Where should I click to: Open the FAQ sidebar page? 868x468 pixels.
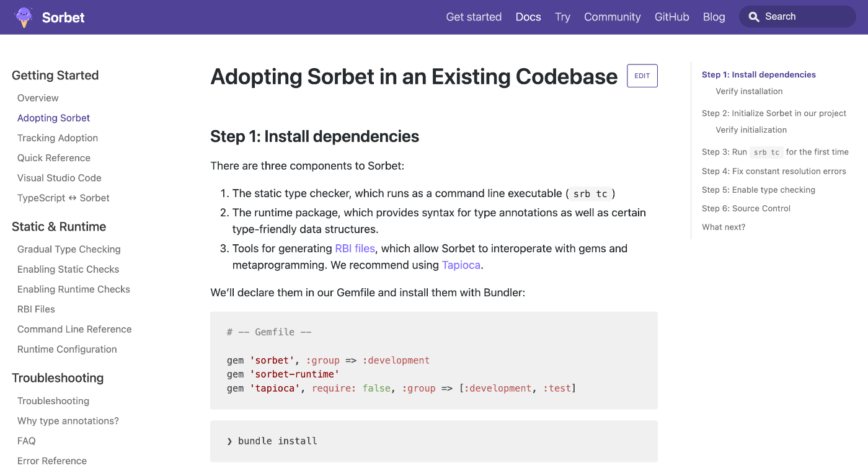click(27, 441)
